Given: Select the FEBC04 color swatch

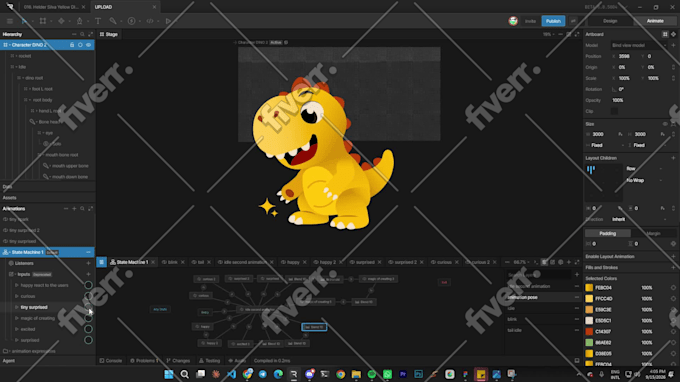Looking at the screenshot, I should point(589,287).
